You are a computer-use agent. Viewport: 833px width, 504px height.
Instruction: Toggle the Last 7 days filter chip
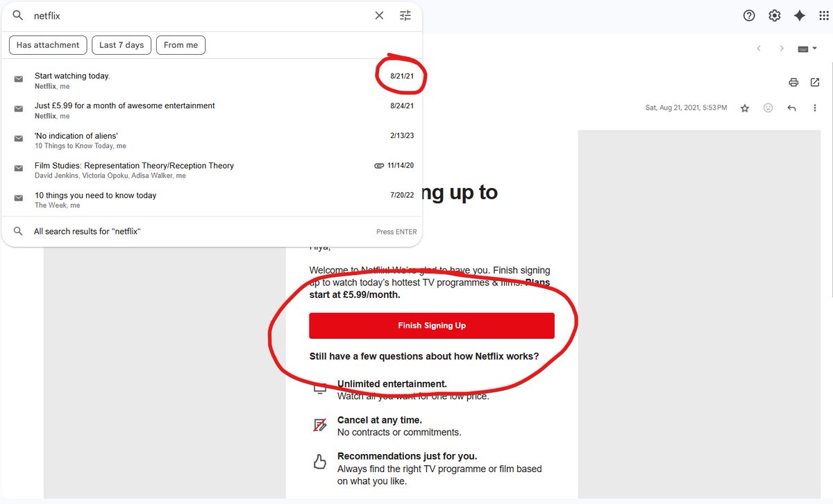tap(121, 45)
